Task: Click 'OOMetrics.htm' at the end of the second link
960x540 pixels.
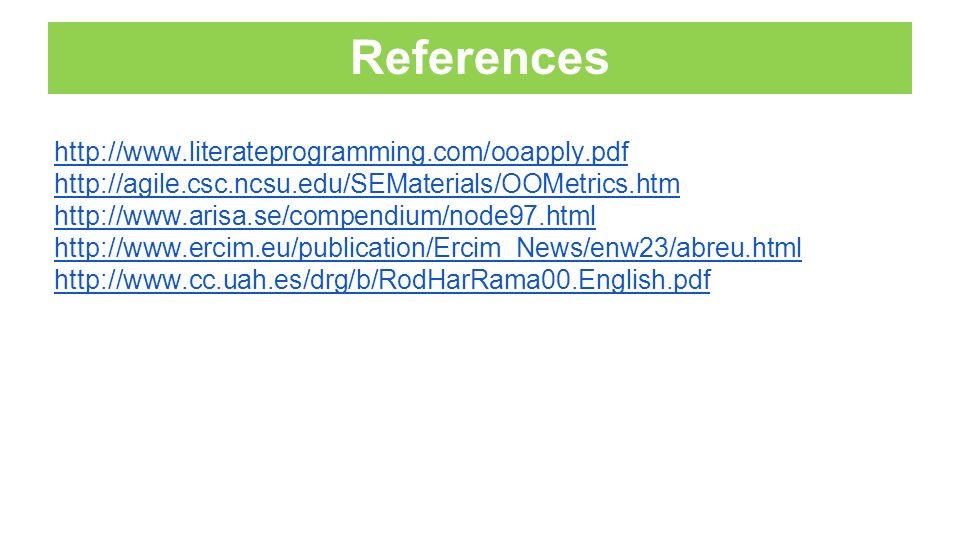Action: pyautogui.click(x=590, y=184)
